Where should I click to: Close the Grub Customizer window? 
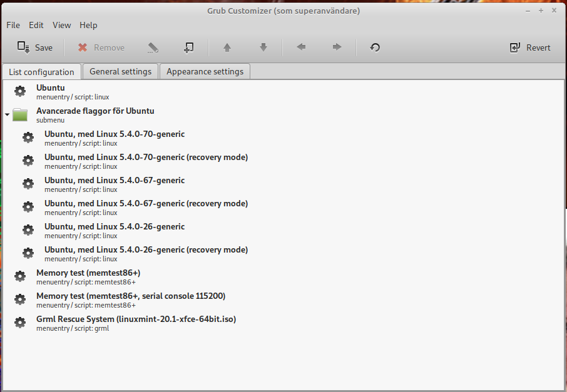554,11
